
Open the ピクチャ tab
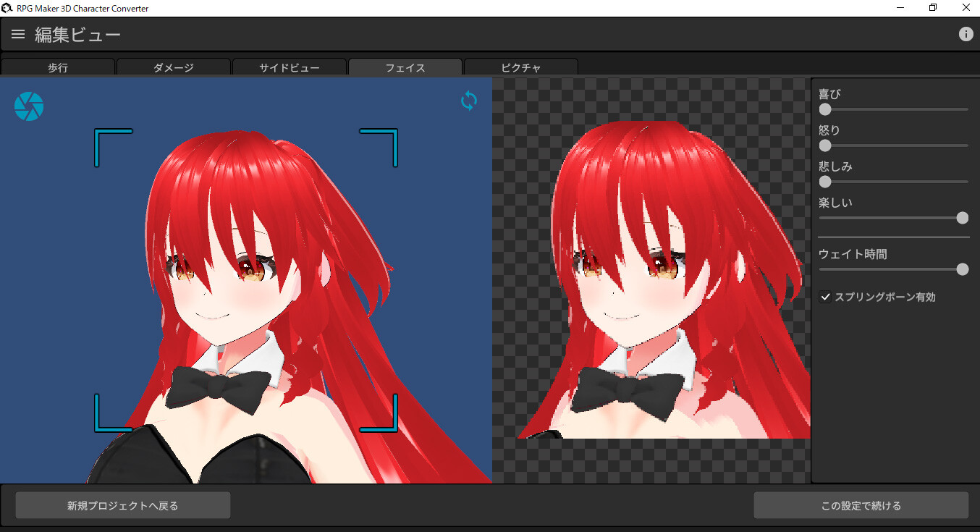pyautogui.click(x=520, y=67)
